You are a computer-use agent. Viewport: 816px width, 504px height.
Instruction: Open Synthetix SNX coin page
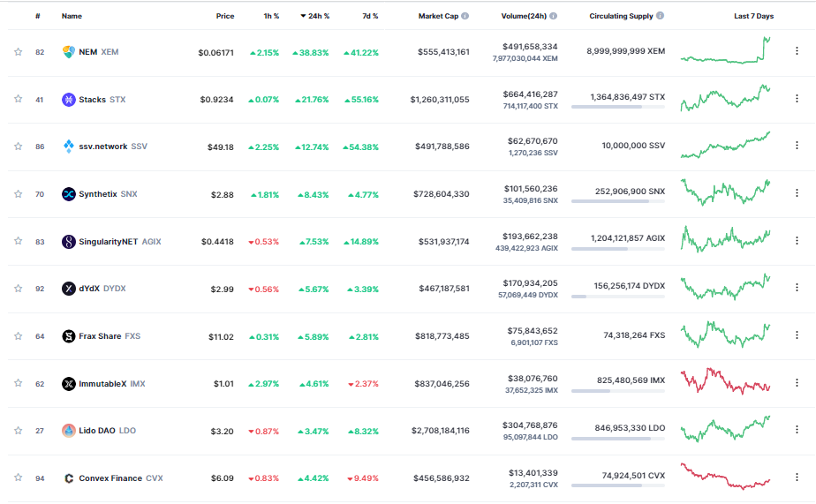point(108,194)
